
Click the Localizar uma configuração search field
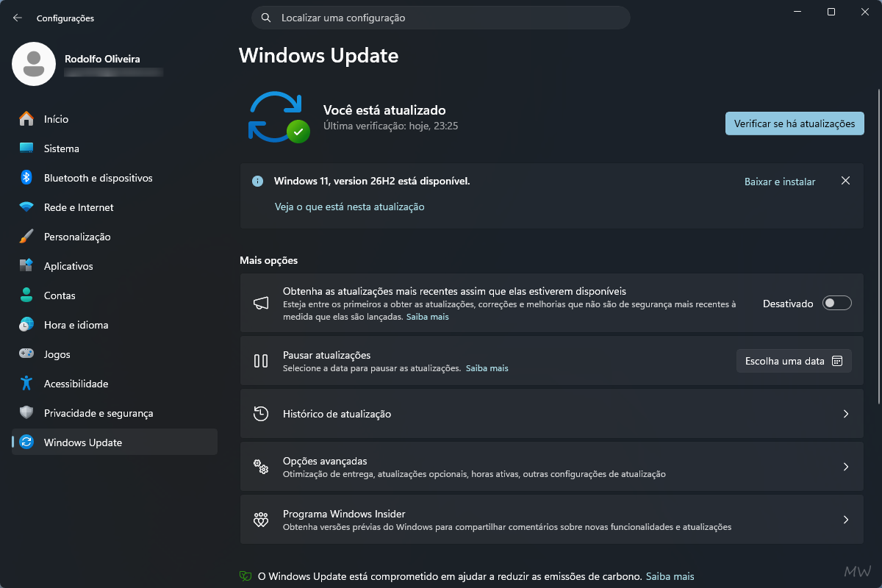tap(441, 18)
